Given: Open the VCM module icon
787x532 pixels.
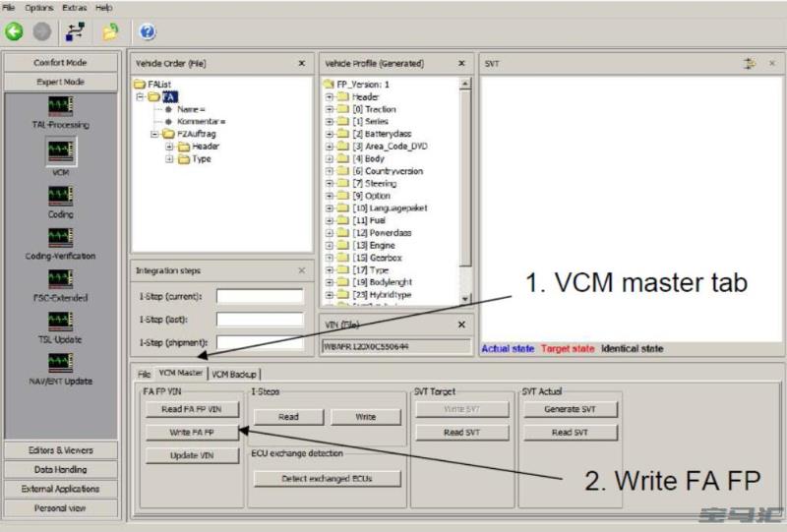Looking at the screenshot, I should point(61,151).
